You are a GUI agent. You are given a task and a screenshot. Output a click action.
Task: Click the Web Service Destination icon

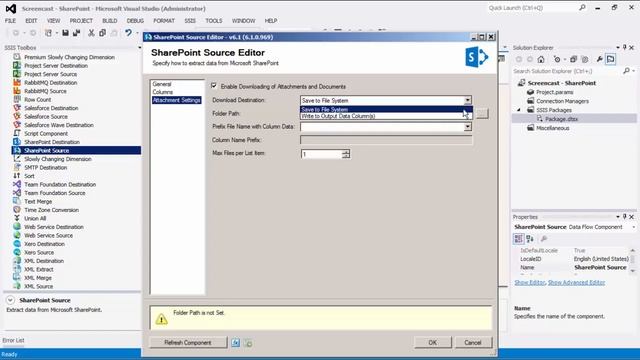pyautogui.click(x=17, y=227)
